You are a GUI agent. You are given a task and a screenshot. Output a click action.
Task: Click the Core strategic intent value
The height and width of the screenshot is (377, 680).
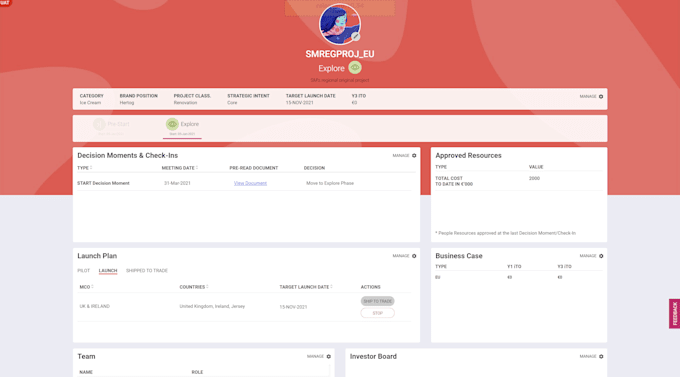(232, 103)
